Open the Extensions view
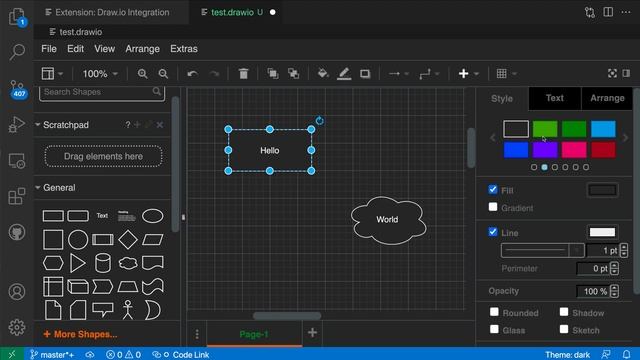The width and height of the screenshot is (640, 360). (x=17, y=196)
